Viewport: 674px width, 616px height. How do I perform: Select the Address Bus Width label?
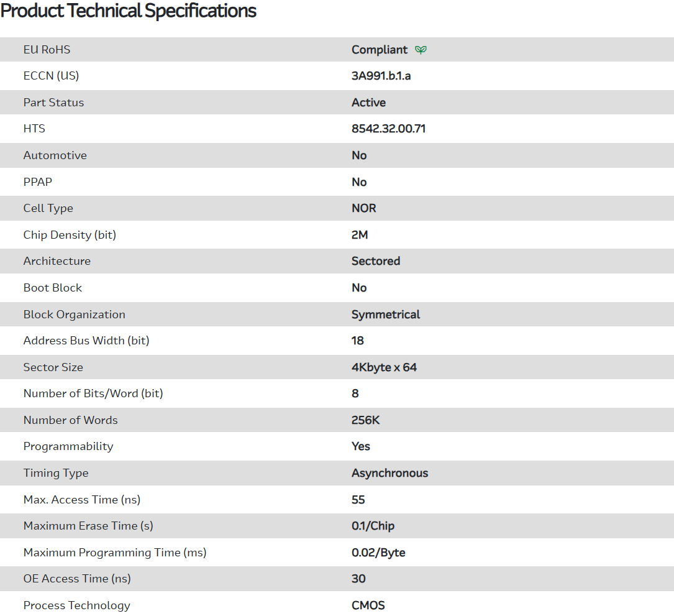click(x=86, y=341)
